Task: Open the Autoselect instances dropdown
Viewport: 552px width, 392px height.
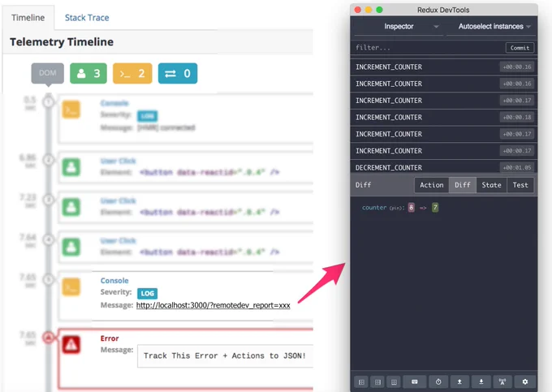Action: 491,27
